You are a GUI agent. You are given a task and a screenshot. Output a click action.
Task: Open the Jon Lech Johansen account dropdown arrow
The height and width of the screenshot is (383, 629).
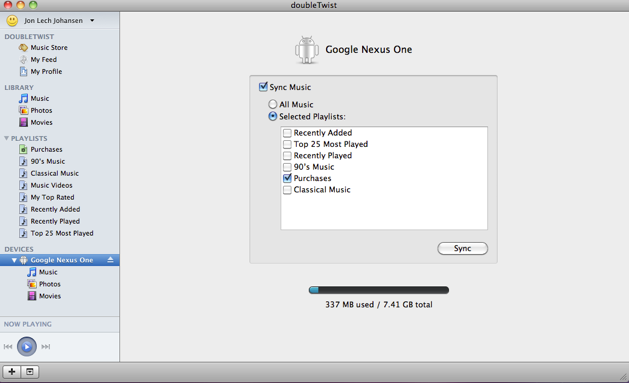coord(92,20)
